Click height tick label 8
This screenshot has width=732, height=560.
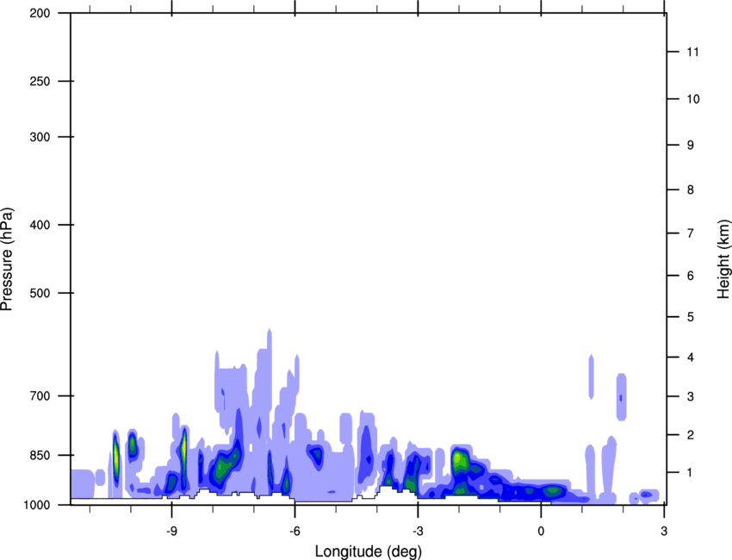pos(691,190)
